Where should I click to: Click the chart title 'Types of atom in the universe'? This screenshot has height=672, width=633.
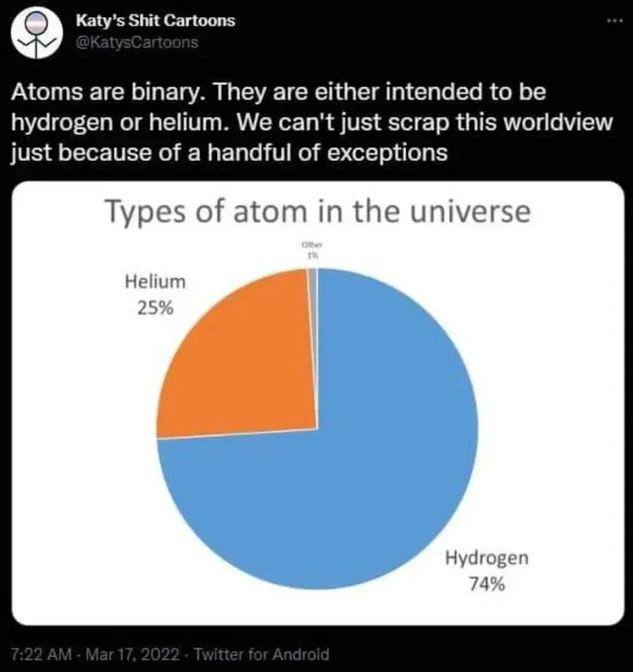pyautogui.click(x=318, y=212)
